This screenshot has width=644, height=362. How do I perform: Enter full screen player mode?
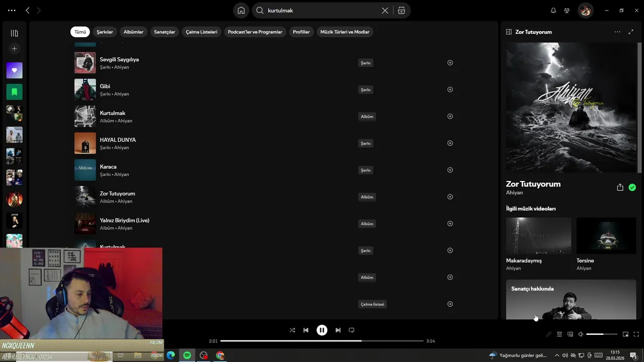coord(636,334)
